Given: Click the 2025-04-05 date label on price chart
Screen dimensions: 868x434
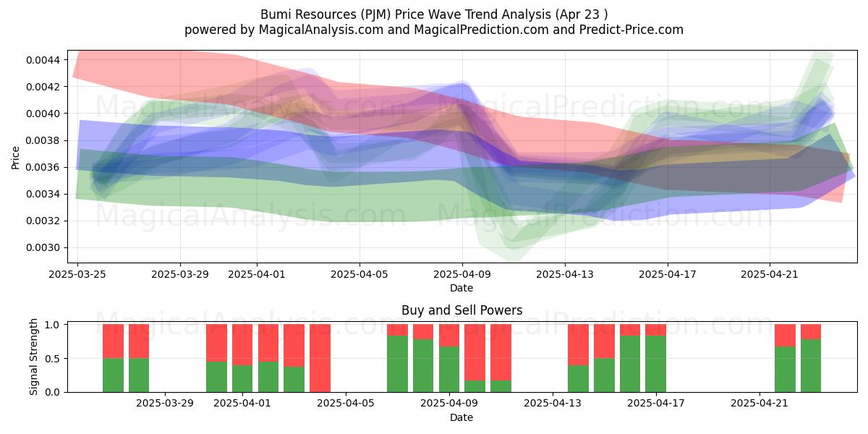Looking at the screenshot, I should coord(359,274).
